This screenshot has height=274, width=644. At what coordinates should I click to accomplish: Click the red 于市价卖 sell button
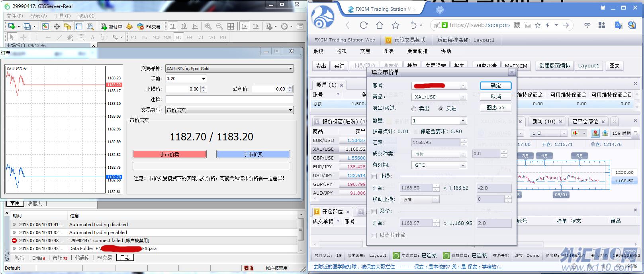point(170,154)
